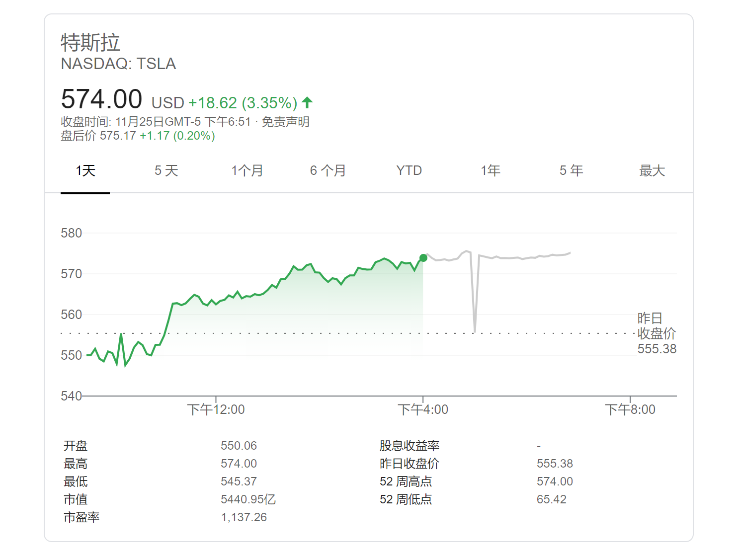Open the 免责声明 disclaimer link
The width and height of the screenshot is (739, 560).
coord(286,122)
